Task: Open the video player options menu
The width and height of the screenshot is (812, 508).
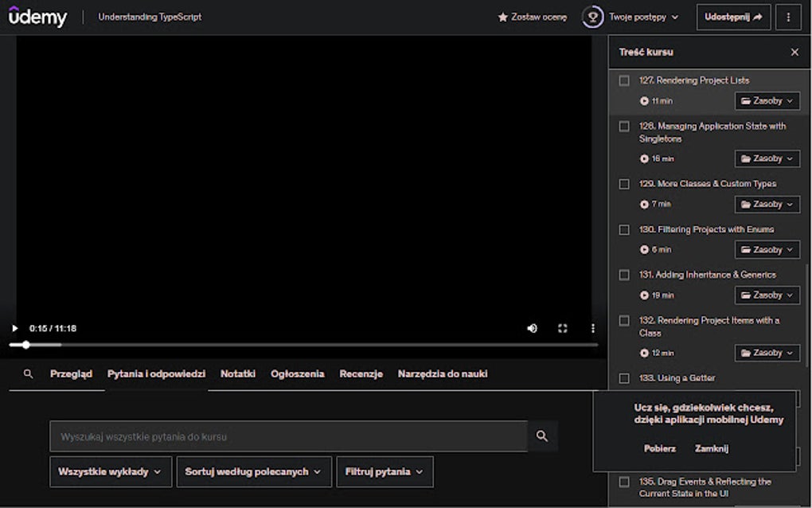Action: tap(591, 328)
